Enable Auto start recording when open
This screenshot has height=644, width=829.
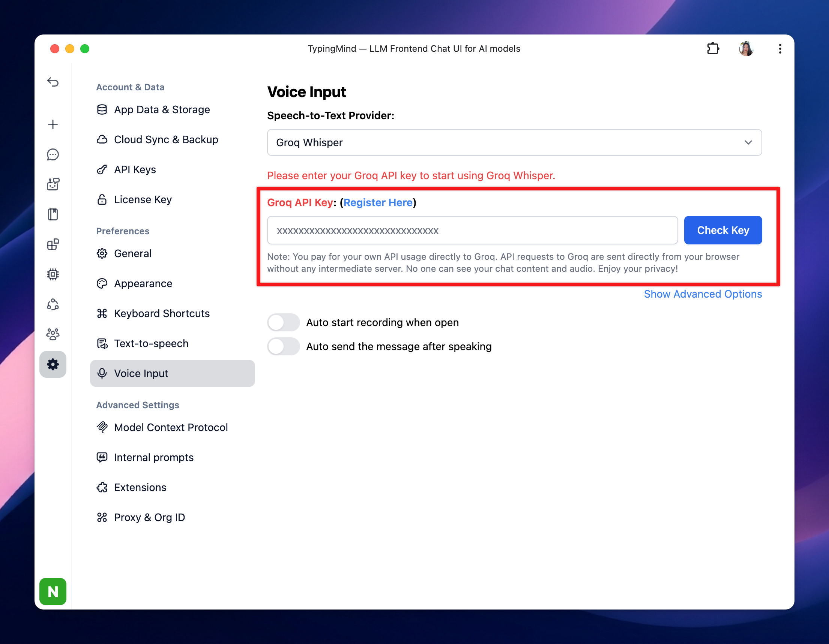(x=283, y=322)
